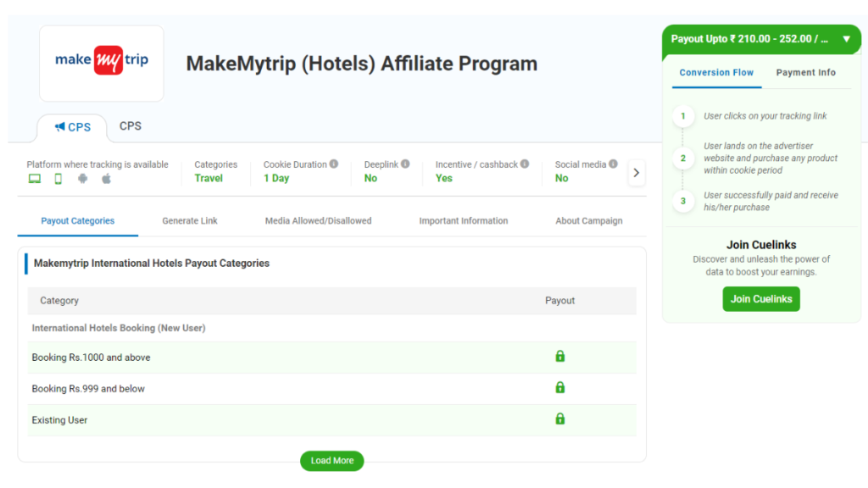
Task: Click conversion flow step 2 circle
Action: [683, 158]
